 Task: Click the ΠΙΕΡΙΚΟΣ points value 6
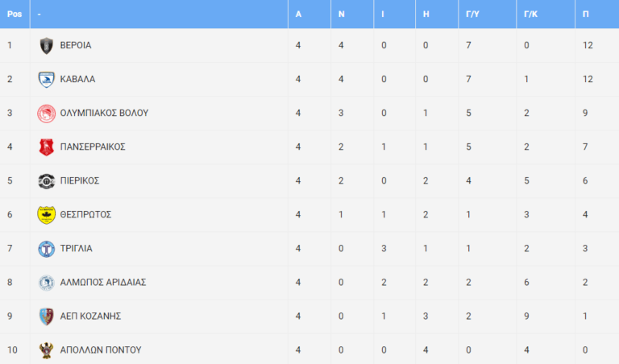(586, 180)
